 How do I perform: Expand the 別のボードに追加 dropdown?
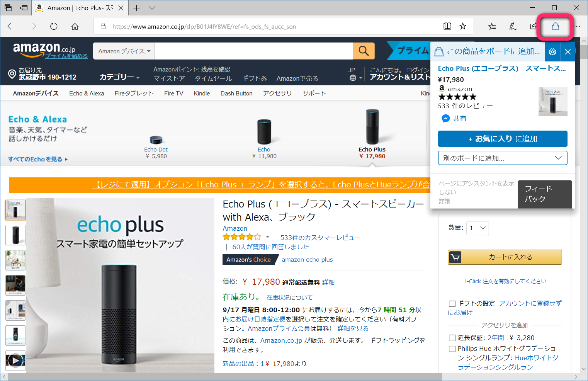(502, 158)
